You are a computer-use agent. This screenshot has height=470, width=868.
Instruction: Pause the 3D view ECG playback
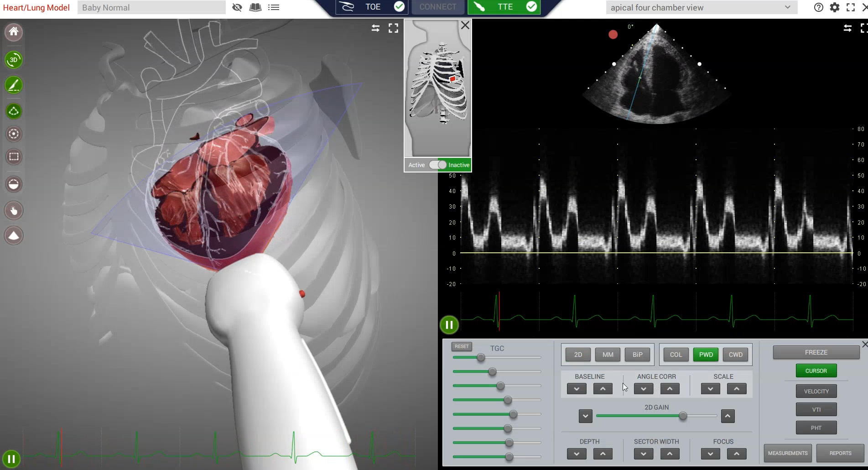(11, 459)
